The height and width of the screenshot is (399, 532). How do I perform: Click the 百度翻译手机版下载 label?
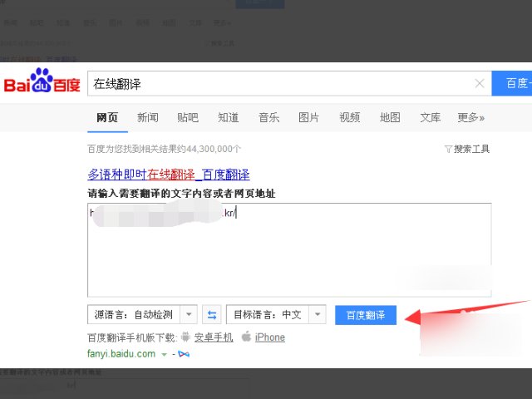point(132,337)
